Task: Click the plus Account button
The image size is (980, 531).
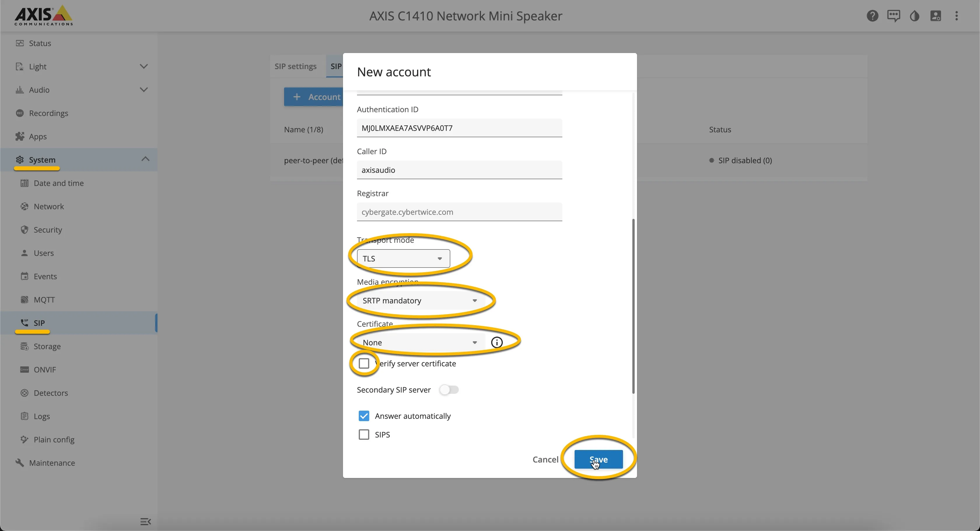Action: pyautogui.click(x=314, y=97)
